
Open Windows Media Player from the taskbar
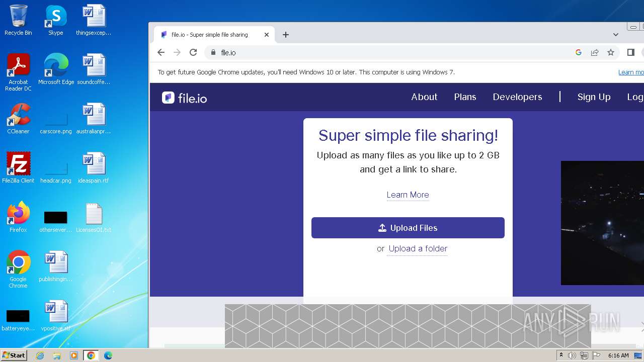[74, 355]
